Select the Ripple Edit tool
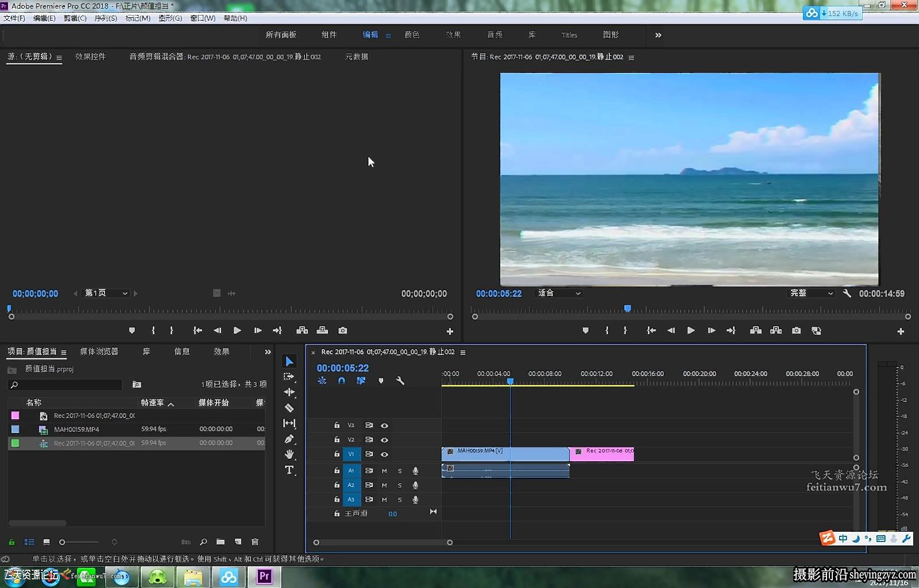 (289, 392)
